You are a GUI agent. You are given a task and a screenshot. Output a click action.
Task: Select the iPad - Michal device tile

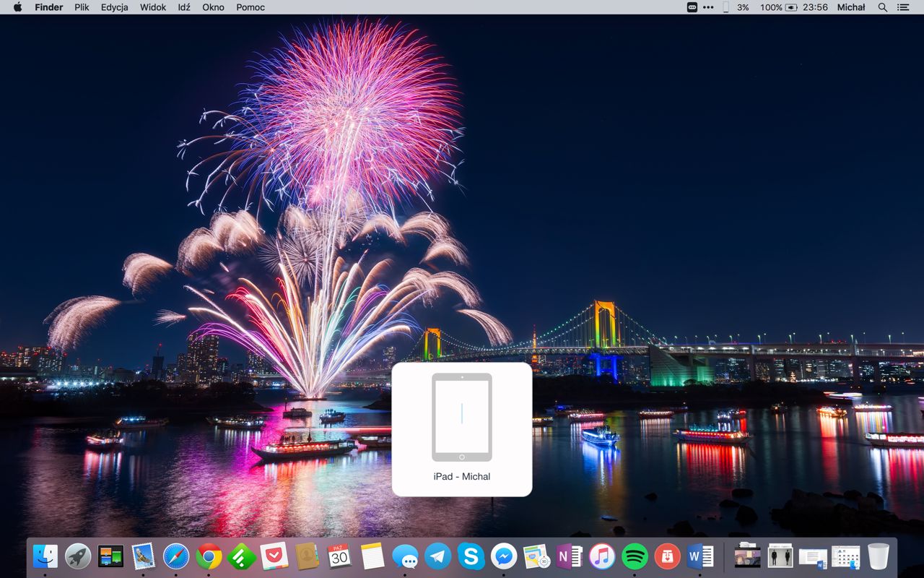point(462,429)
